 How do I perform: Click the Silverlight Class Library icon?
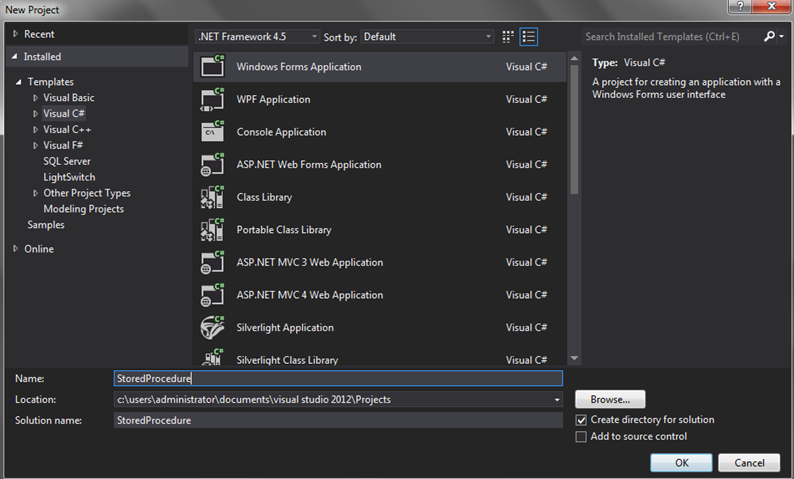[212, 357]
